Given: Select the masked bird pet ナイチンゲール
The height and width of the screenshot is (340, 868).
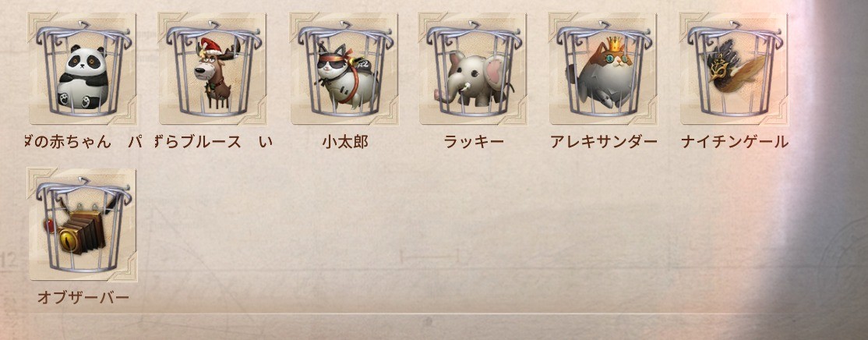Looking at the screenshot, I should pos(734,69).
